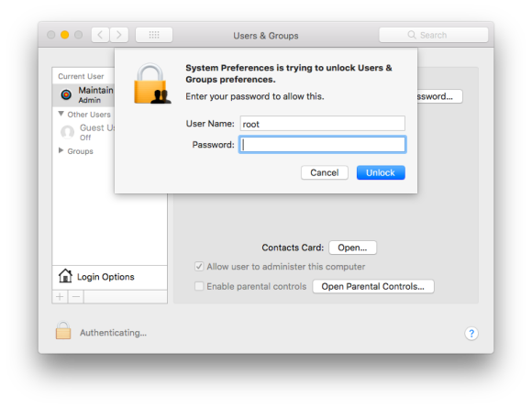
Task: Click the forward navigation arrow
Action: pos(119,35)
